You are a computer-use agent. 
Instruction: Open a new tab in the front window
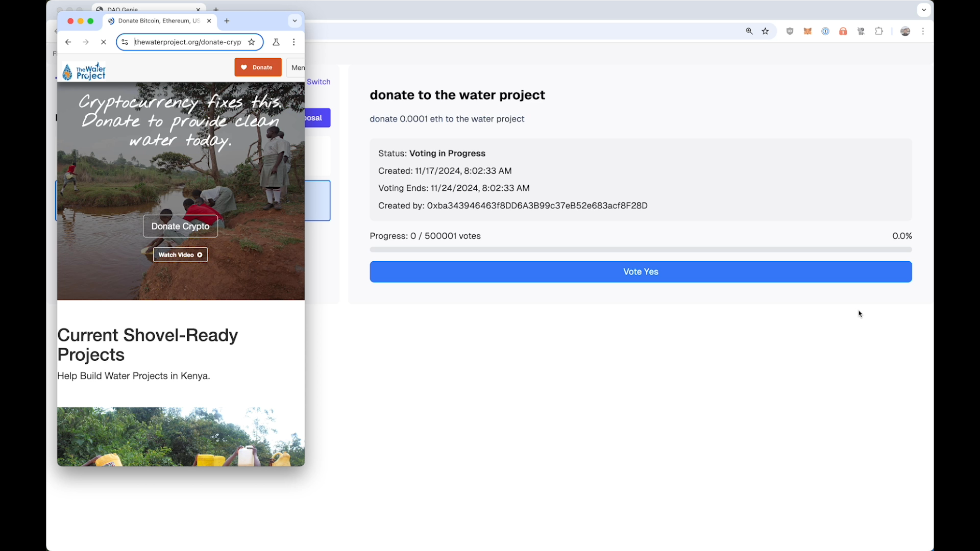coord(227,21)
